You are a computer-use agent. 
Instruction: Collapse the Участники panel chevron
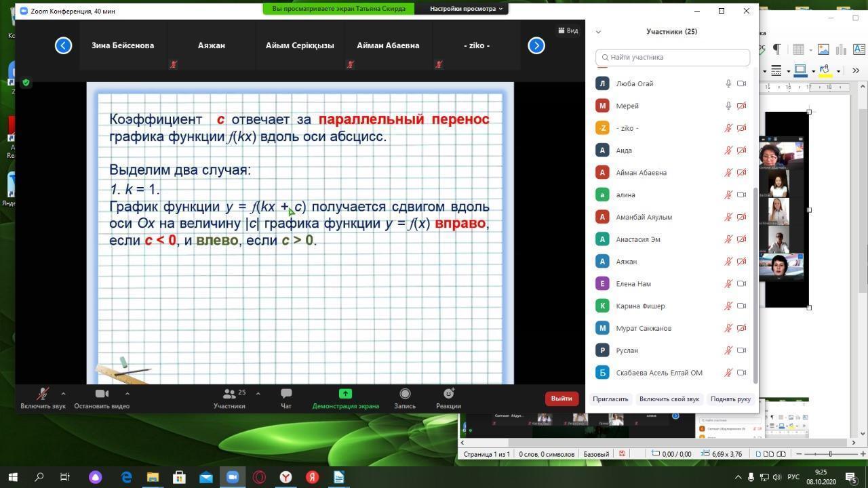597,32
